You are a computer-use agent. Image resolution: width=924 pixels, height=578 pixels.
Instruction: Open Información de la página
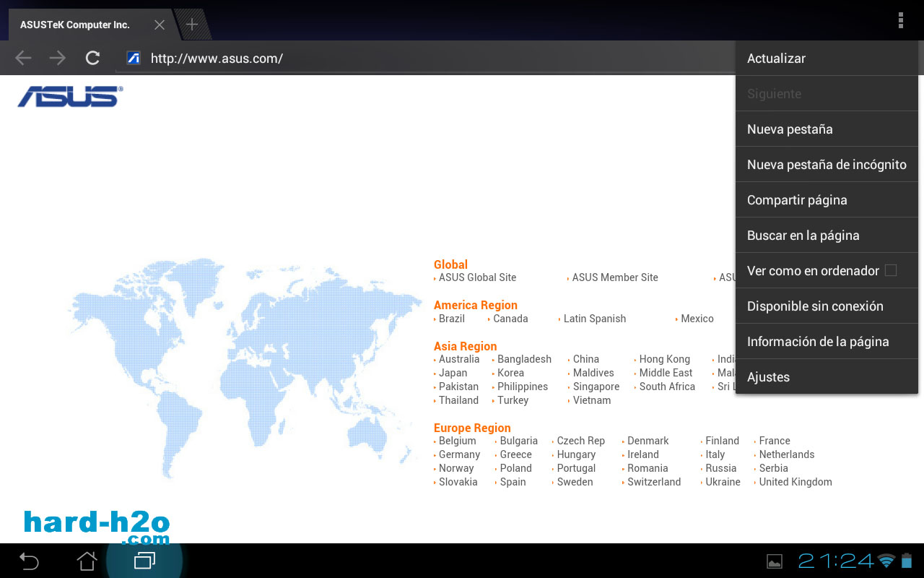click(827, 342)
